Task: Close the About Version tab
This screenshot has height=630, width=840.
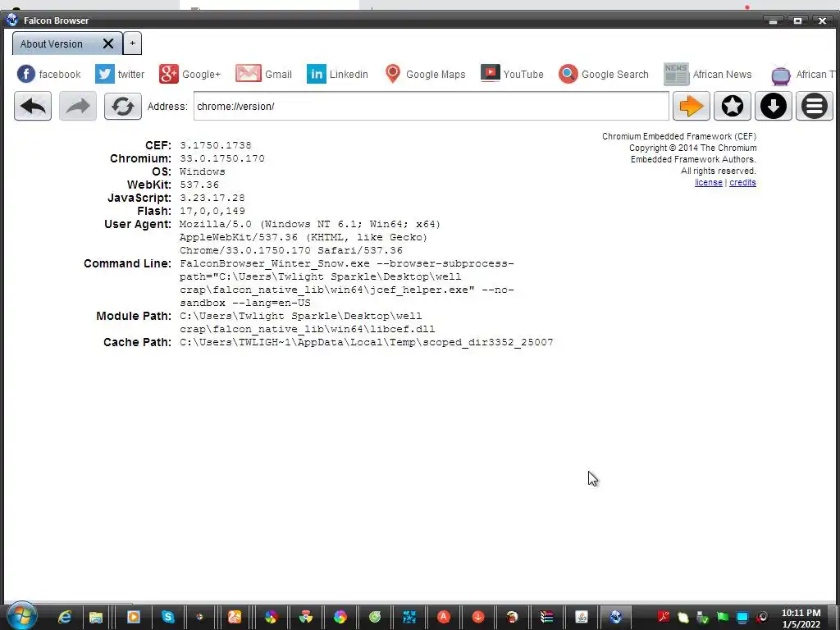Action: pos(108,43)
